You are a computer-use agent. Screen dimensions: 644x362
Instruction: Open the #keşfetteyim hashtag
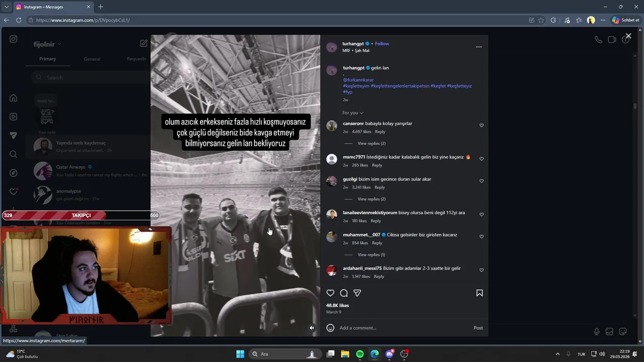coord(356,86)
